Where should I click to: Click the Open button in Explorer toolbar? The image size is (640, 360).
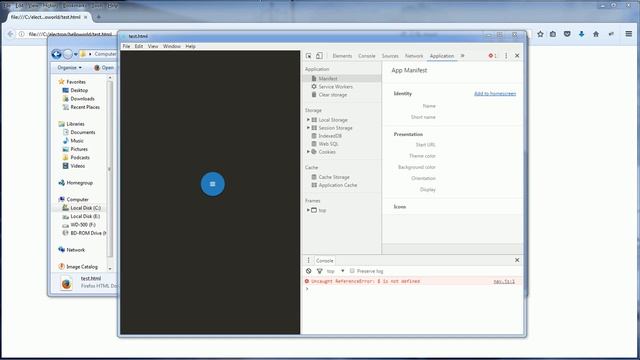104,68
